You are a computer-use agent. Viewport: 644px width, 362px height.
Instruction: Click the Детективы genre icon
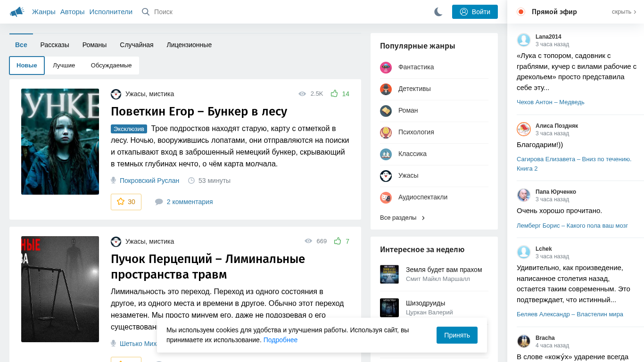[x=386, y=89]
